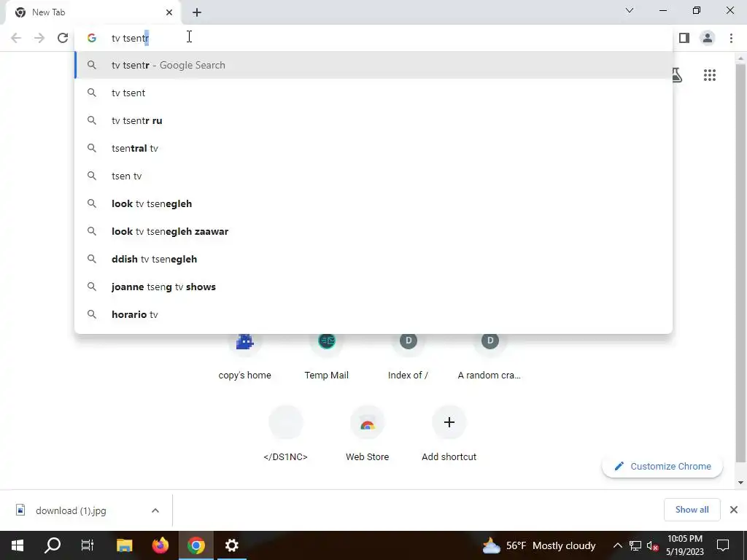Open File Explorer from the taskbar
The width and height of the screenshot is (747, 560).
click(124, 545)
